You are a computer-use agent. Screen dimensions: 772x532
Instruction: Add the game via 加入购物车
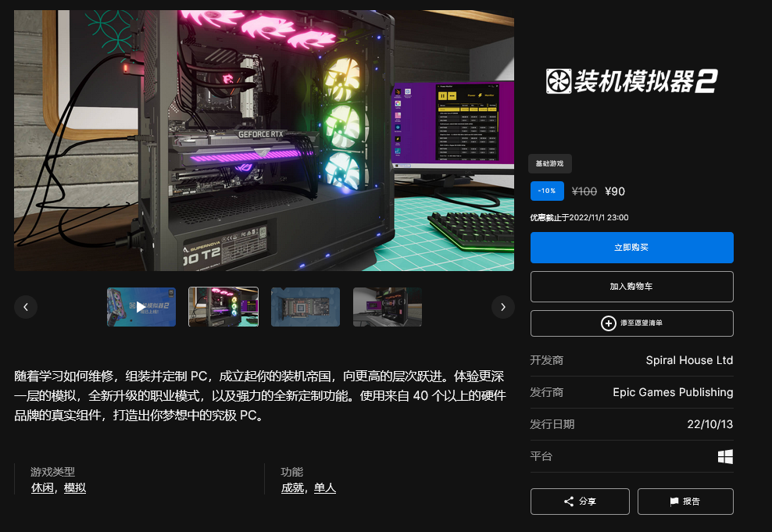click(631, 286)
